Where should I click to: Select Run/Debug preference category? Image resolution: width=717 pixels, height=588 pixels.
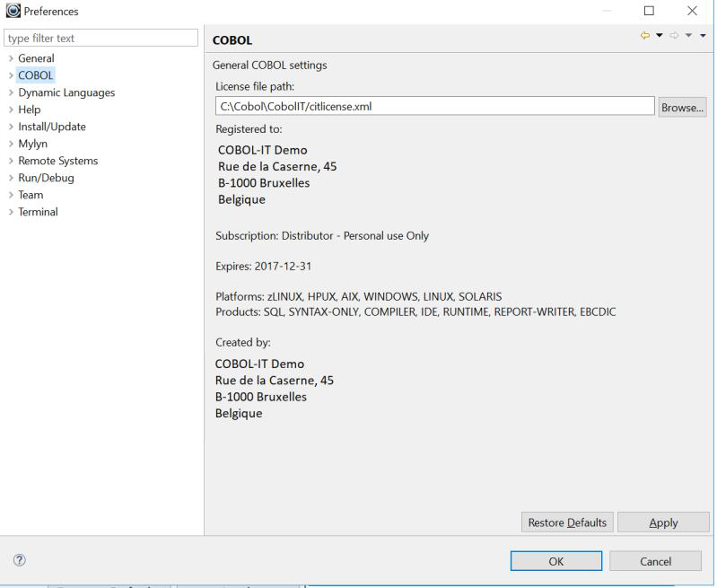coord(46,178)
